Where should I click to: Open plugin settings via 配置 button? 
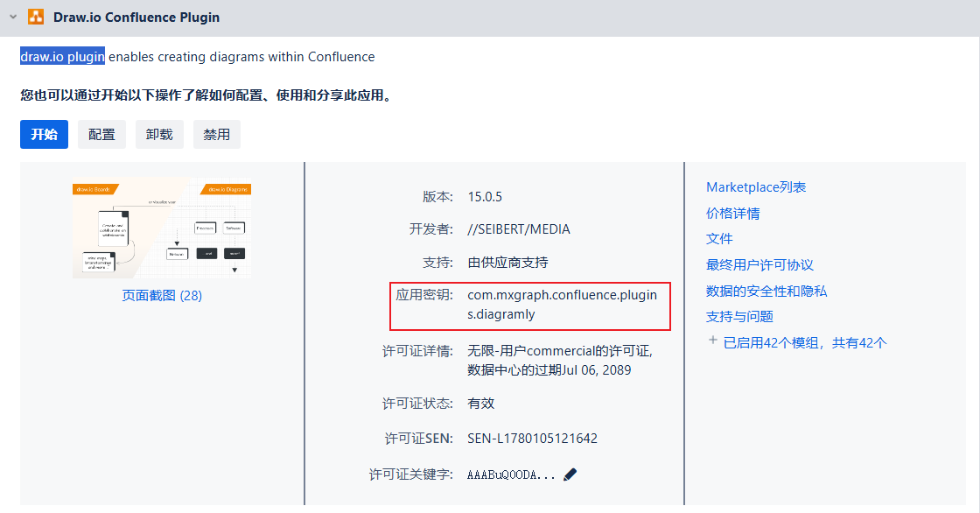(x=101, y=135)
